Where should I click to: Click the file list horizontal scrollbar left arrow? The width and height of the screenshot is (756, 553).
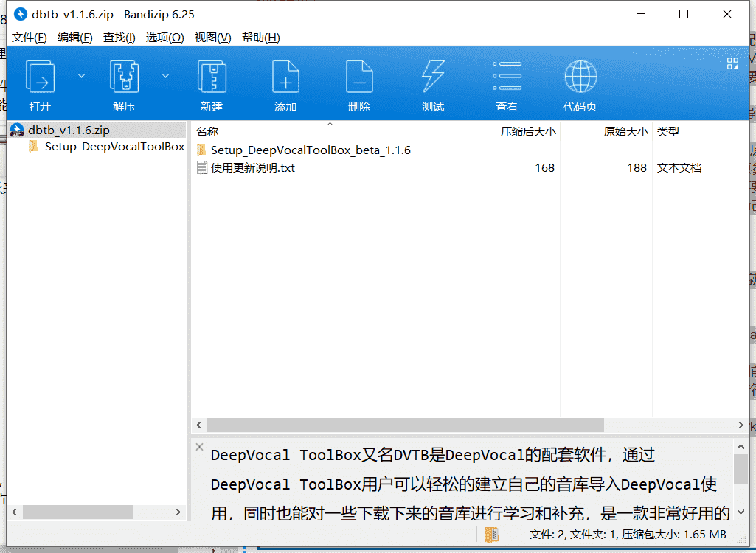click(199, 425)
